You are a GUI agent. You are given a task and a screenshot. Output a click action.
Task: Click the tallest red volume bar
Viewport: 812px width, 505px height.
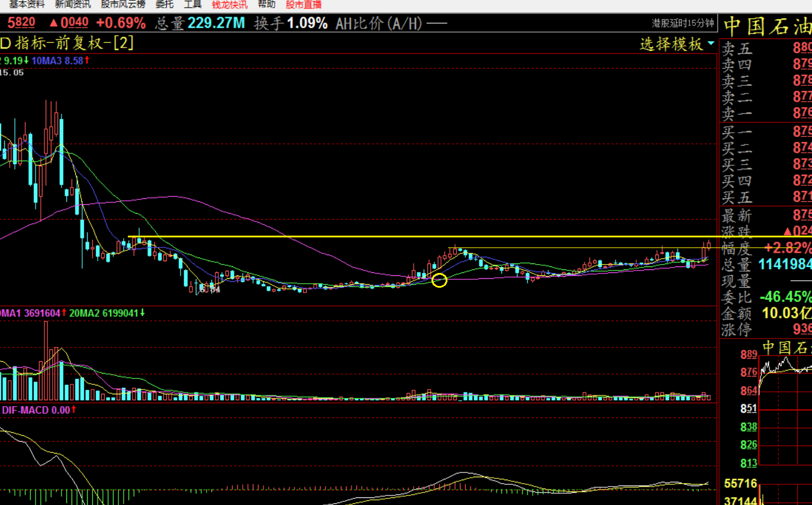tap(46, 361)
